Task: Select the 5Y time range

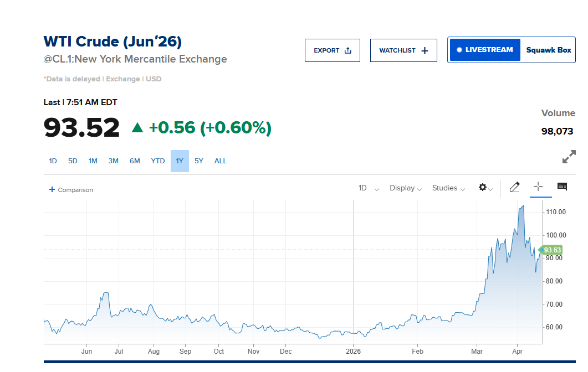Action: coord(199,161)
